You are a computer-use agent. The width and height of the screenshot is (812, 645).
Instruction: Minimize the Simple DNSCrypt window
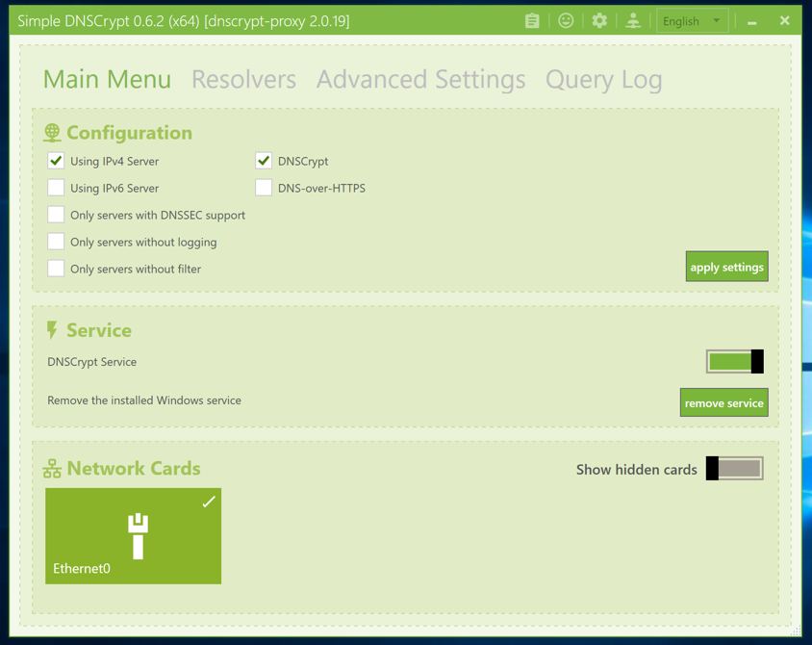point(752,22)
